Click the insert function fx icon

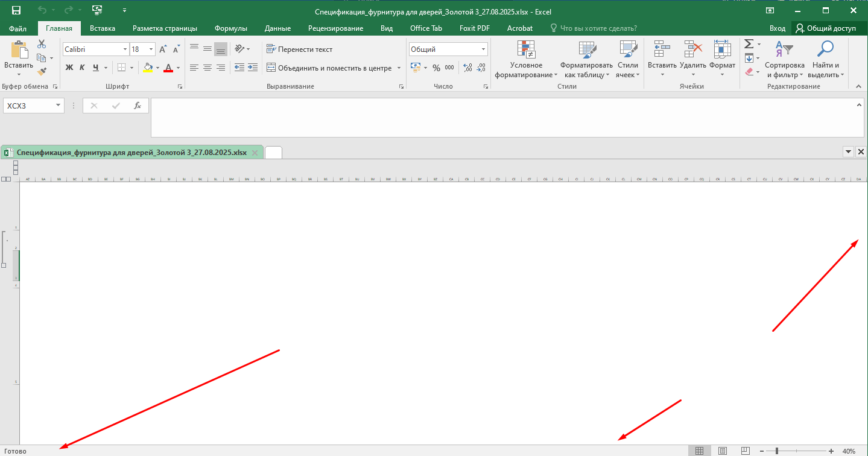(138, 106)
